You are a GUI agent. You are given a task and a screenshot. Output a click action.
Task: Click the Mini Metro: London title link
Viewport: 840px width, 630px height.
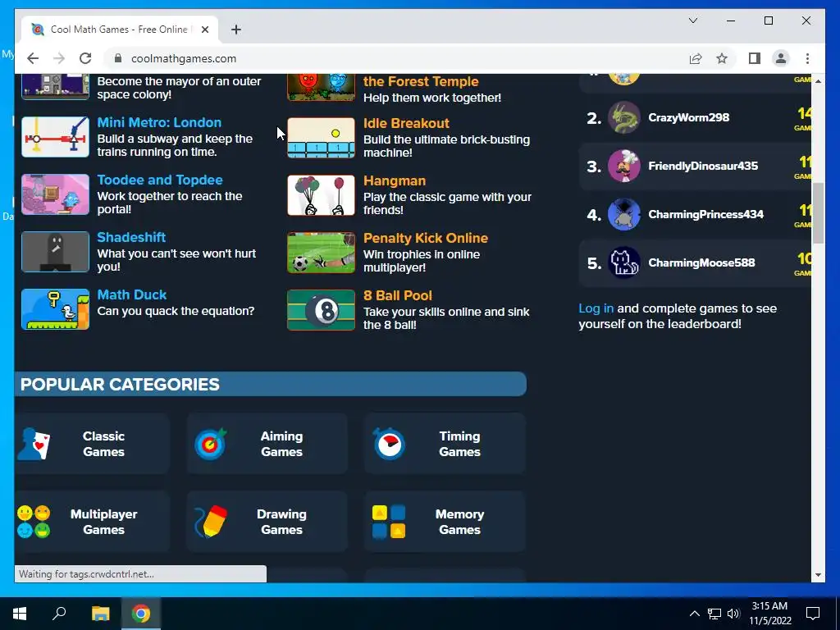159,122
